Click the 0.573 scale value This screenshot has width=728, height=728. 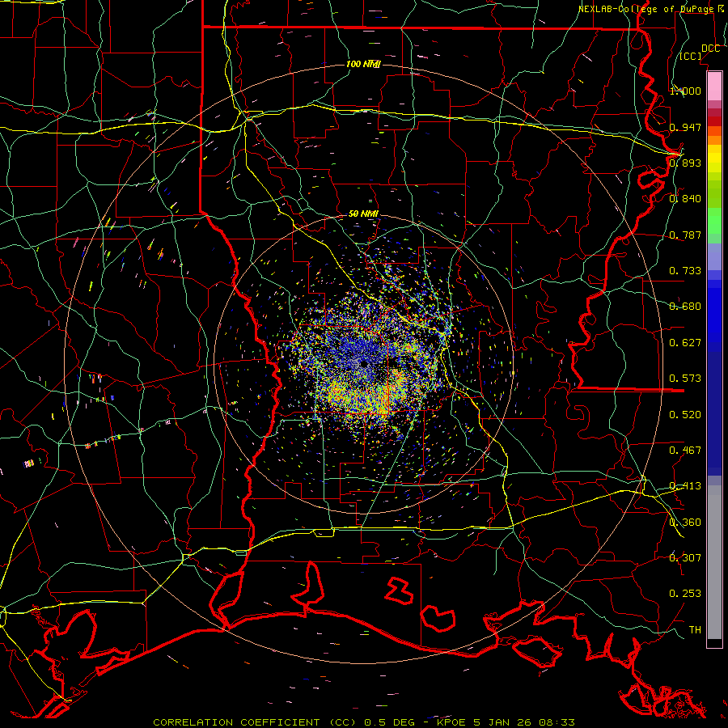click(685, 379)
